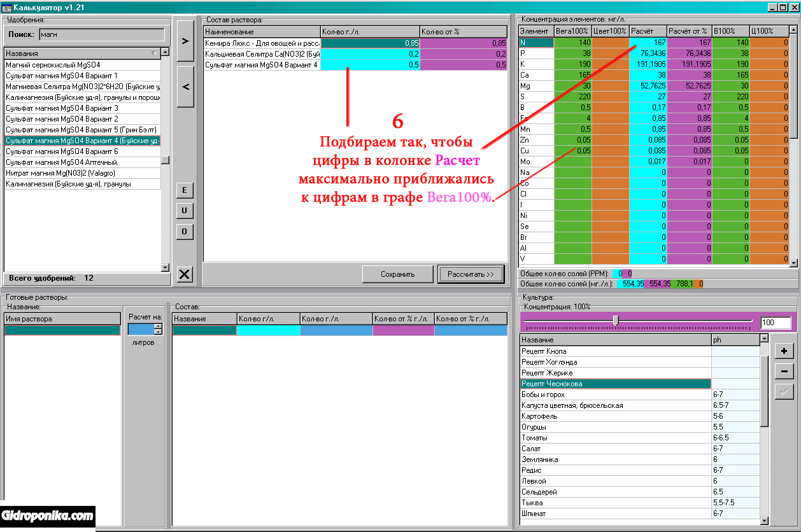The width and height of the screenshot is (801, 532).
Task: Click В100% column header
Action: click(730, 31)
